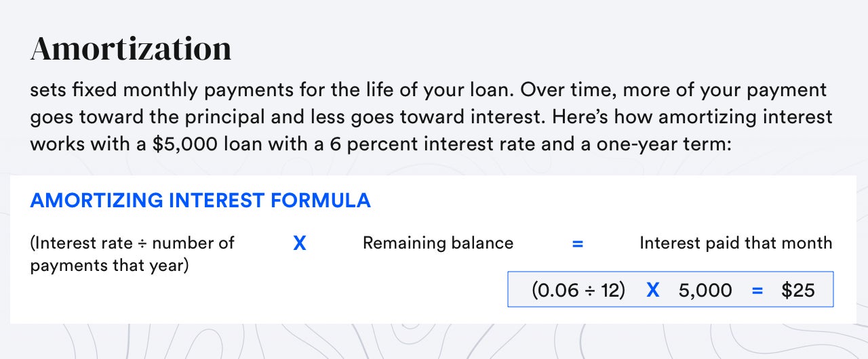The width and height of the screenshot is (868, 359).
Task: Click the (0.06 ÷ 12) expression
Action: coord(578,291)
